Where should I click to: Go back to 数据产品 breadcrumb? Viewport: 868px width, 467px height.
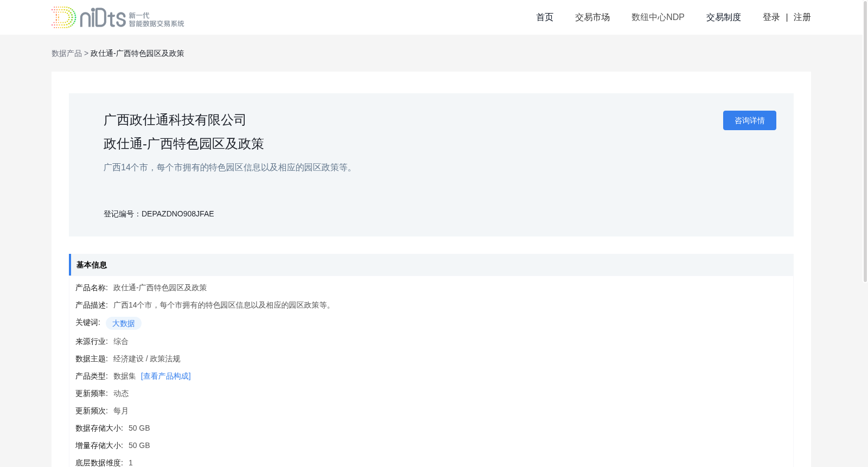click(67, 53)
